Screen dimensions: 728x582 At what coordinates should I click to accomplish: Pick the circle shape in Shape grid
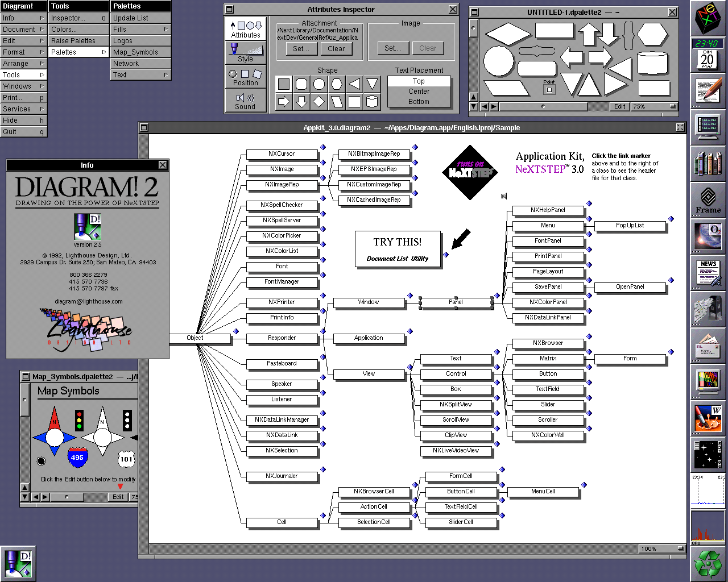tap(319, 84)
